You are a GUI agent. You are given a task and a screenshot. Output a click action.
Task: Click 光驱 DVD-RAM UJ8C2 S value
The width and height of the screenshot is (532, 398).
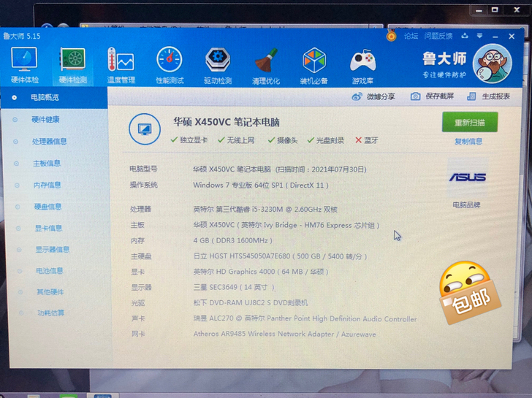pos(251,302)
